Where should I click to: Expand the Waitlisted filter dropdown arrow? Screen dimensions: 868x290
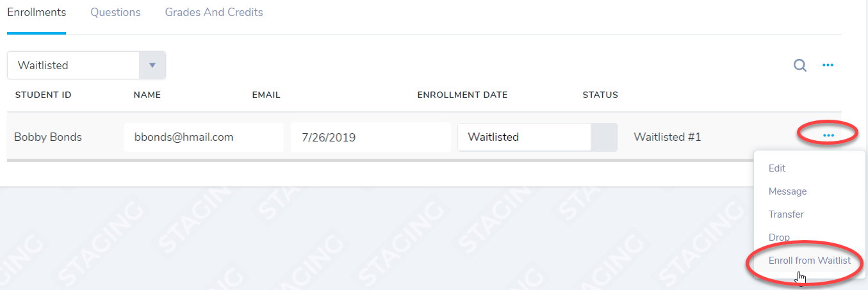(x=152, y=65)
